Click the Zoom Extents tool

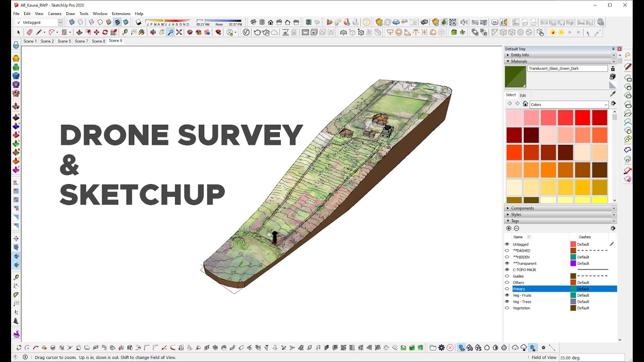click(179, 32)
